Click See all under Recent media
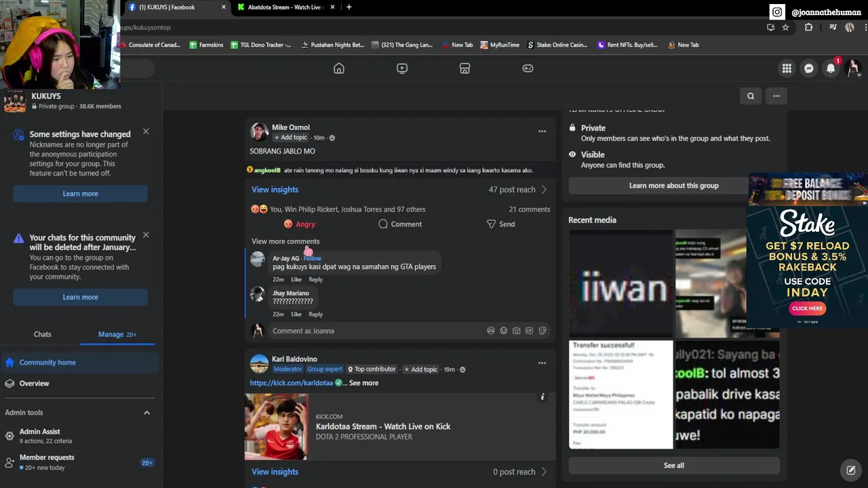The width and height of the screenshot is (868, 488). (x=674, y=466)
